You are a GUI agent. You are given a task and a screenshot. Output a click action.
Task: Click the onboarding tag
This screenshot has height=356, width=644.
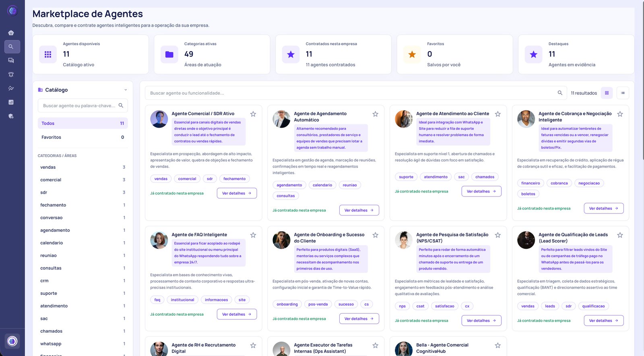(287, 304)
